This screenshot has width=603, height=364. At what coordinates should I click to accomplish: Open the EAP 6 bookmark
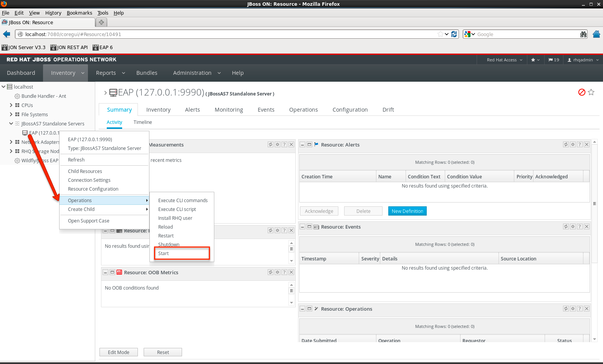pyautogui.click(x=103, y=48)
